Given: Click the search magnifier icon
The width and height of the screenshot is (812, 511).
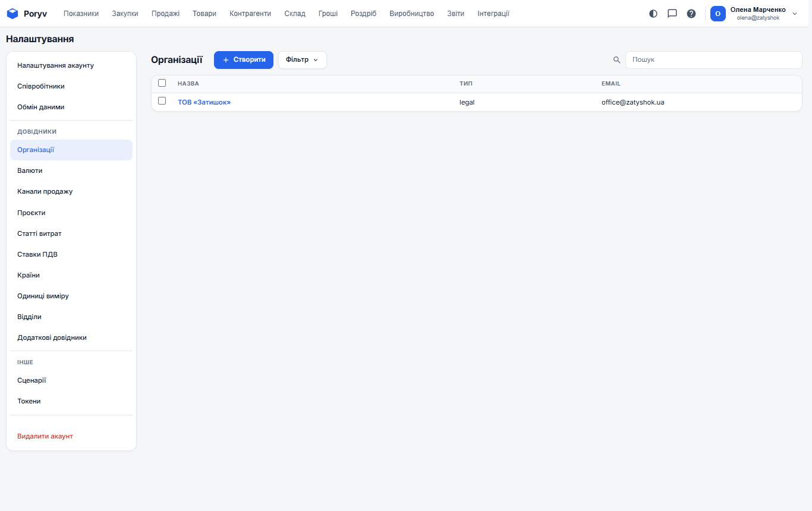Looking at the screenshot, I should click(617, 60).
